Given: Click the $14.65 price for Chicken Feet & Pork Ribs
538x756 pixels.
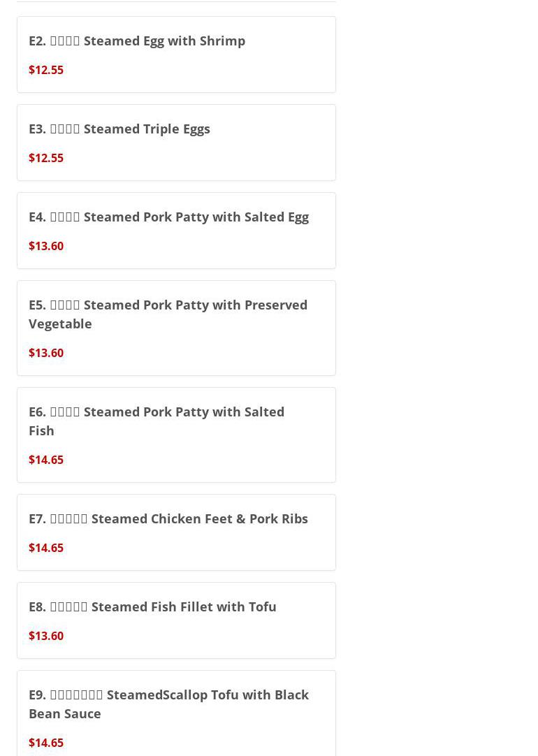Looking at the screenshot, I should [46, 548].
